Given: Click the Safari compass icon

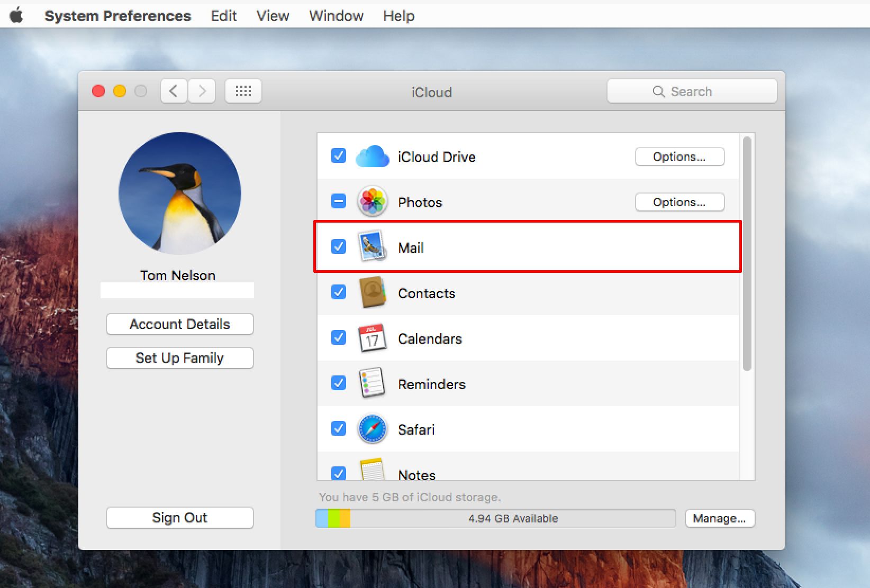Looking at the screenshot, I should (372, 429).
